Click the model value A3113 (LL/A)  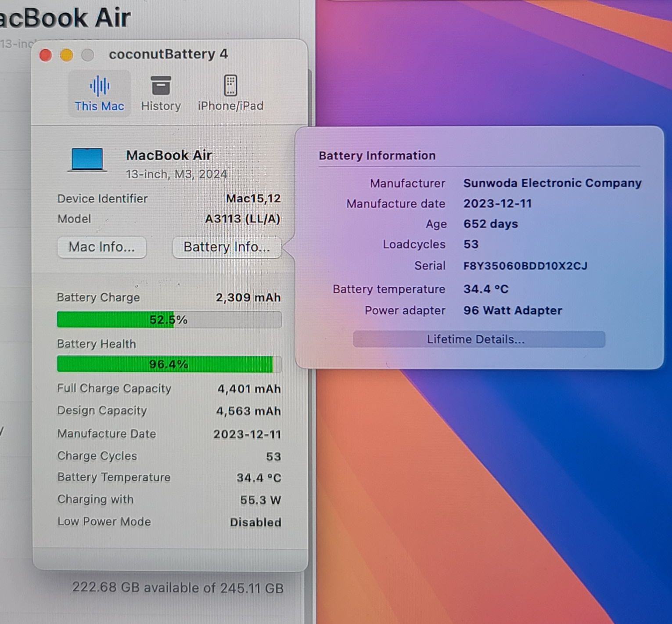tap(243, 219)
